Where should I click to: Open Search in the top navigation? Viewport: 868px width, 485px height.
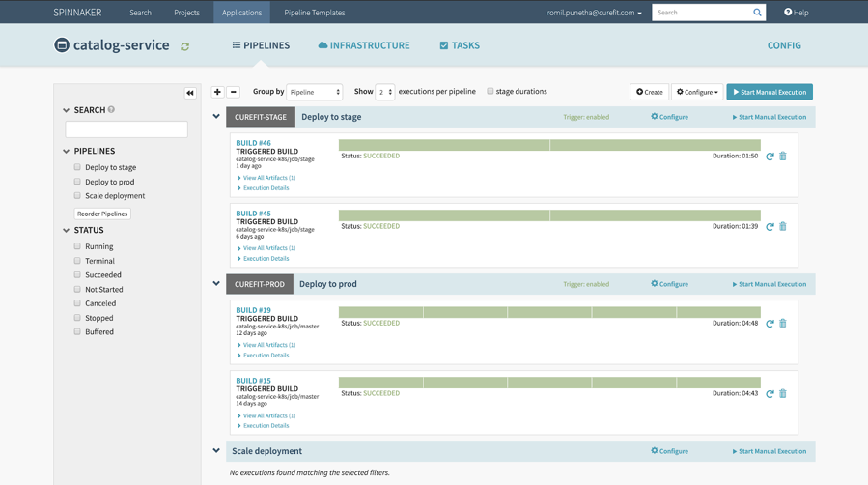pos(141,13)
